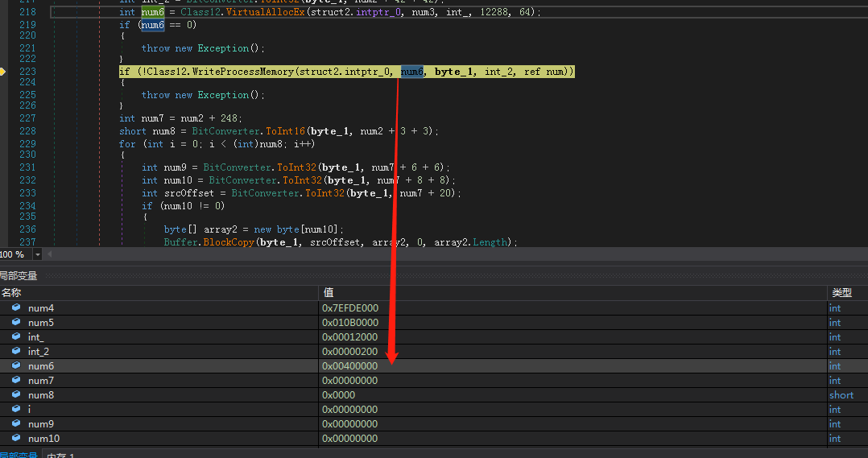Select the int_ variable name
Screen dimensions: 868x458
(x=36, y=337)
